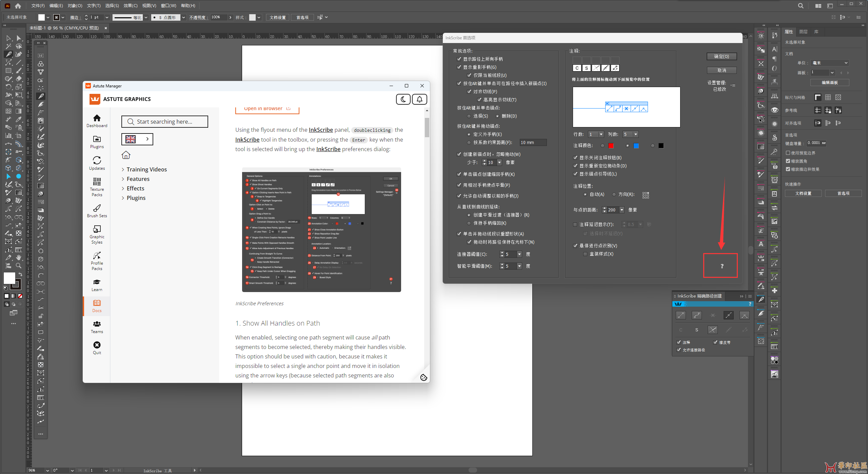Toggle 对齐切线(P) checkbox
868x474 pixels.
tap(469, 91)
